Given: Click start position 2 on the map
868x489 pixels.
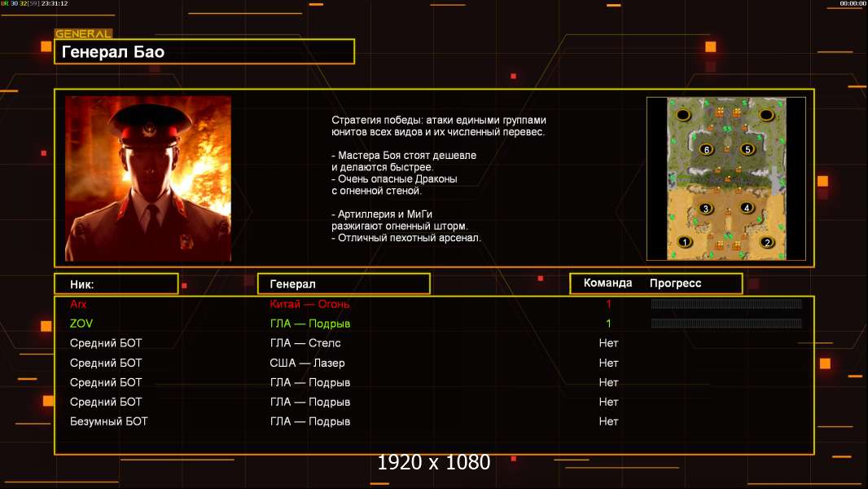Looking at the screenshot, I should click(x=767, y=242).
